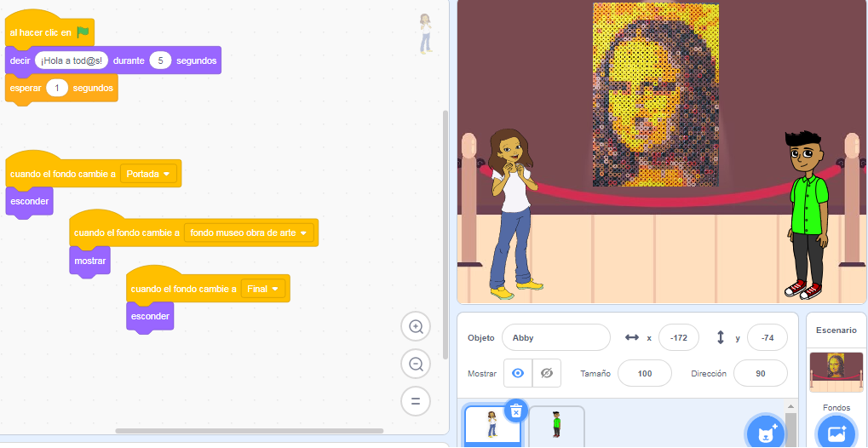Select the Escenario backdrop thumbnail
Viewport: 868px width, 448px height.
click(836, 371)
